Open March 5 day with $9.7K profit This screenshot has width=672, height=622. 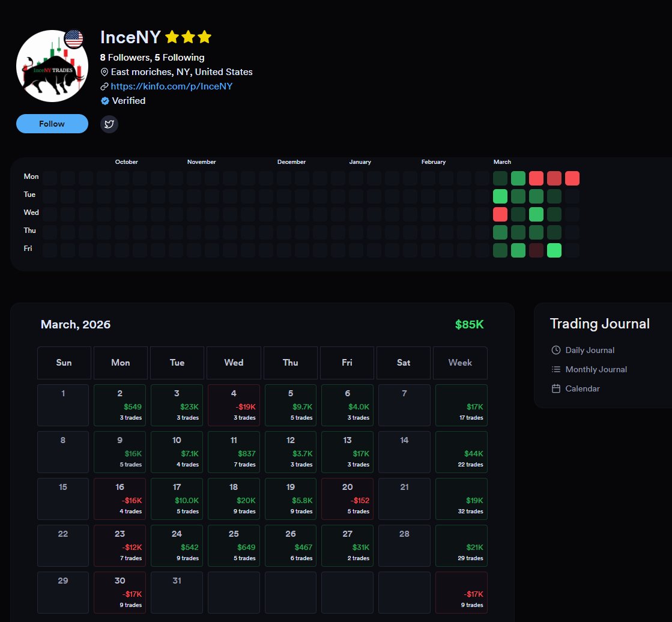point(291,405)
